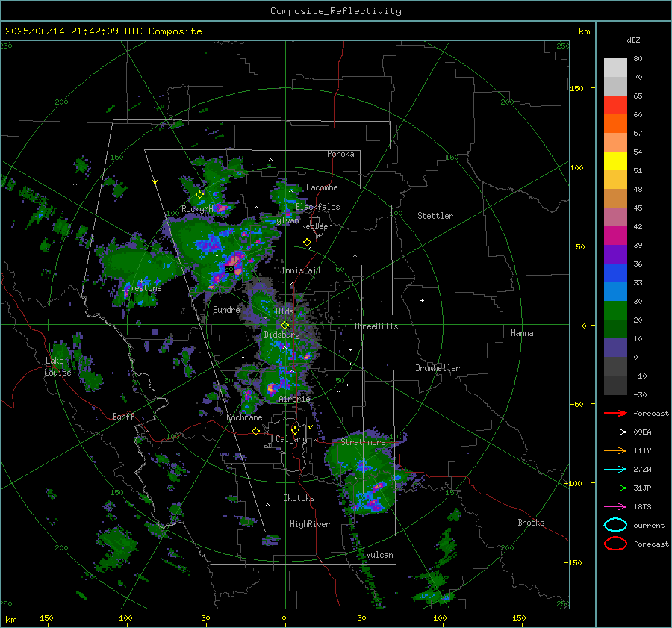The height and width of the screenshot is (628, 672).
Task: Pick the orange 60-57 dBZ swatch
Action: point(615,123)
